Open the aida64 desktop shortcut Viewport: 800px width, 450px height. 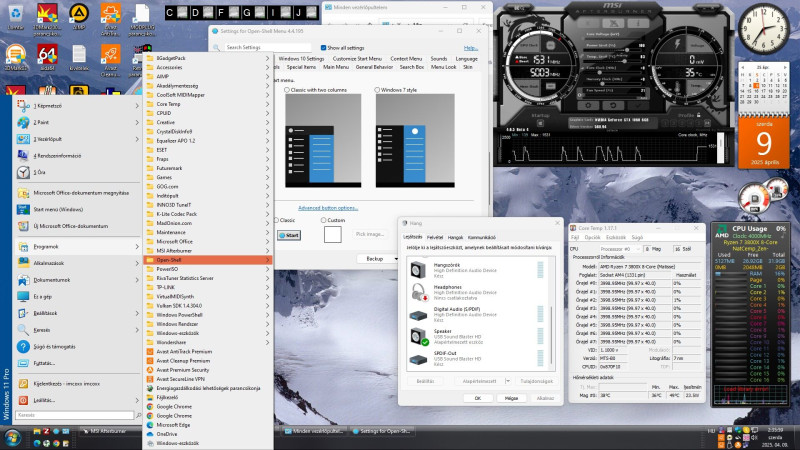pos(47,57)
